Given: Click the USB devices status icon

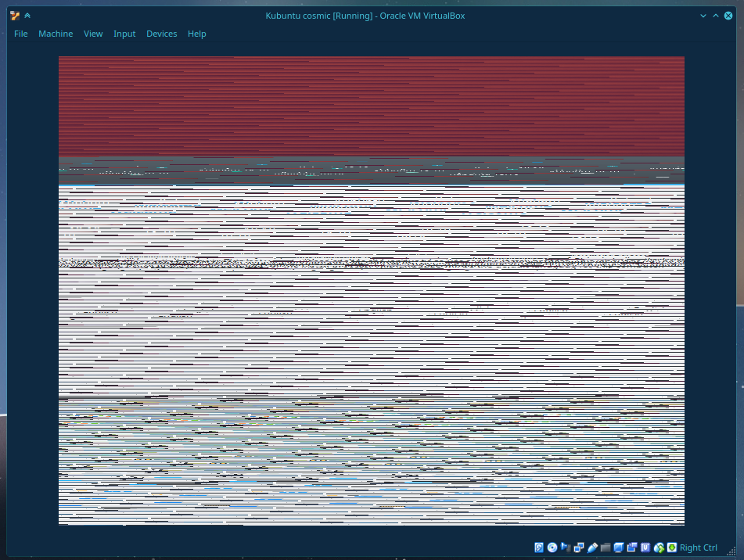Looking at the screenshot, I should (592, 547).
